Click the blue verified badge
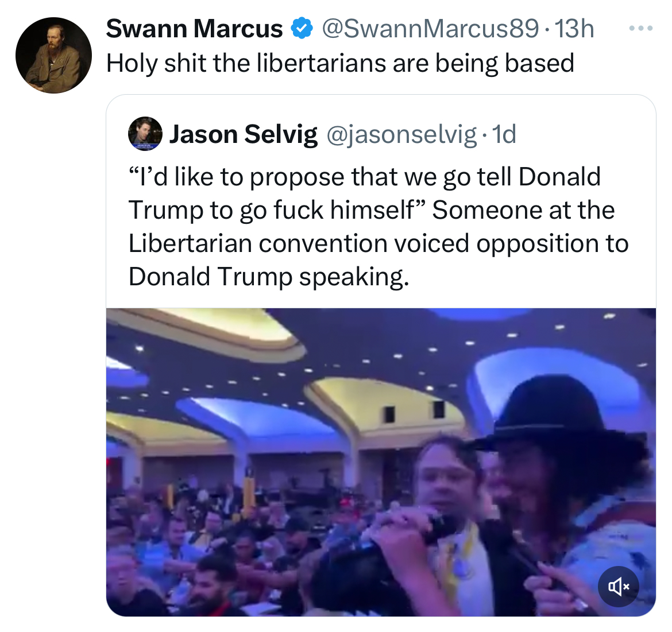672x632 pixels. tap(302, 29)
